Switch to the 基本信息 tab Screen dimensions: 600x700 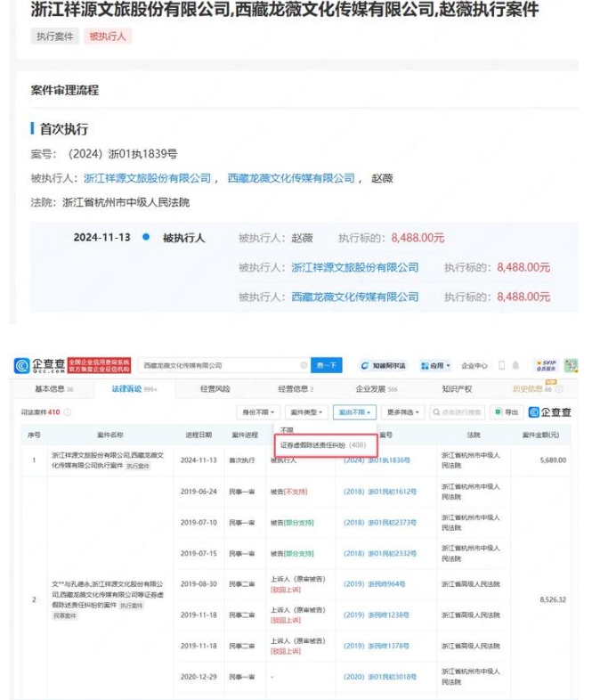[x=53, y=389]
